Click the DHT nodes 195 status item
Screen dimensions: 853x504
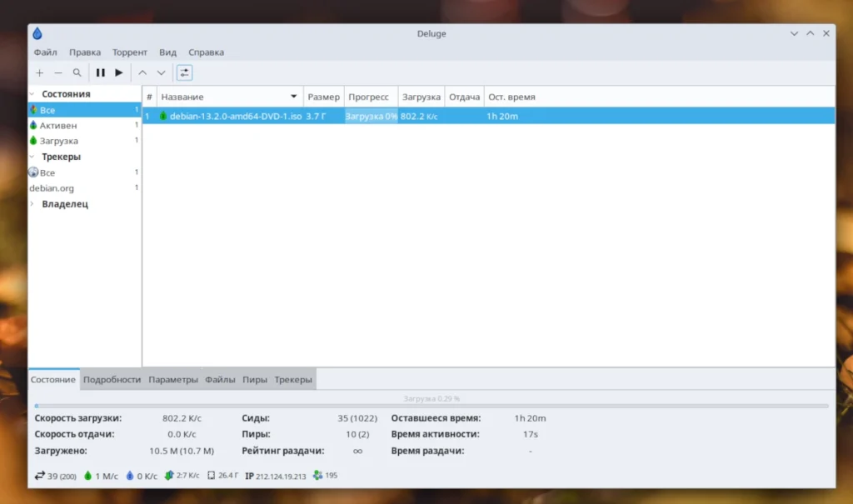[326, 476]
